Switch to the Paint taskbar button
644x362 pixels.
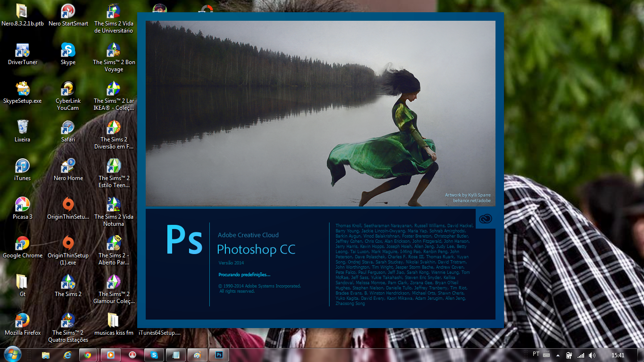pyautogui.click(x=198, y=355)
